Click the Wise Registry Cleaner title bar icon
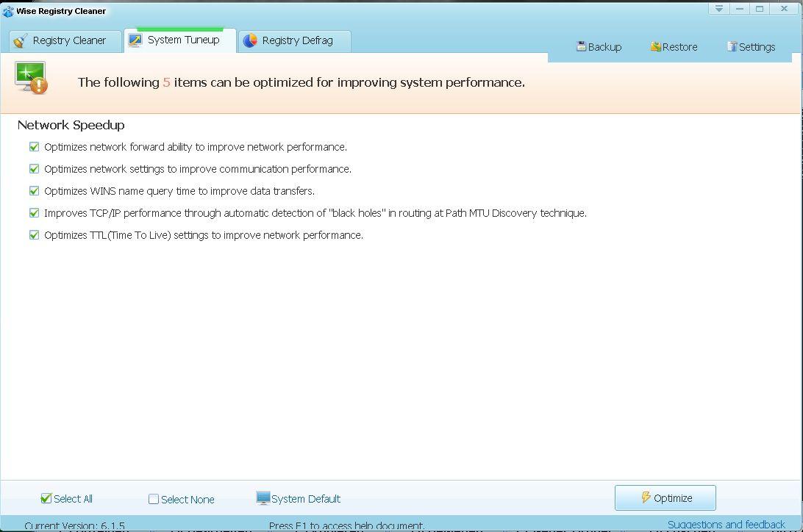Viewport: 803px width, 532px height. click(x=8, y=11)
